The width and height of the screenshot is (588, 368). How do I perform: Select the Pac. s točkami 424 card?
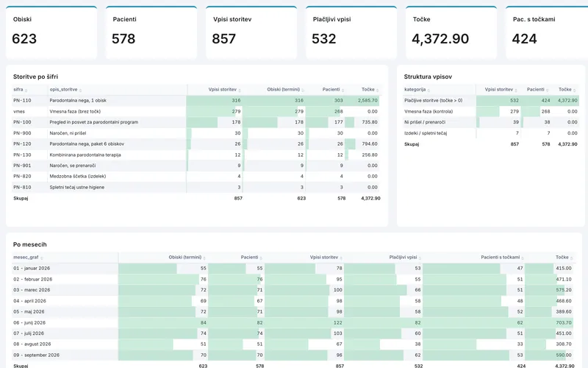point(547,32)
